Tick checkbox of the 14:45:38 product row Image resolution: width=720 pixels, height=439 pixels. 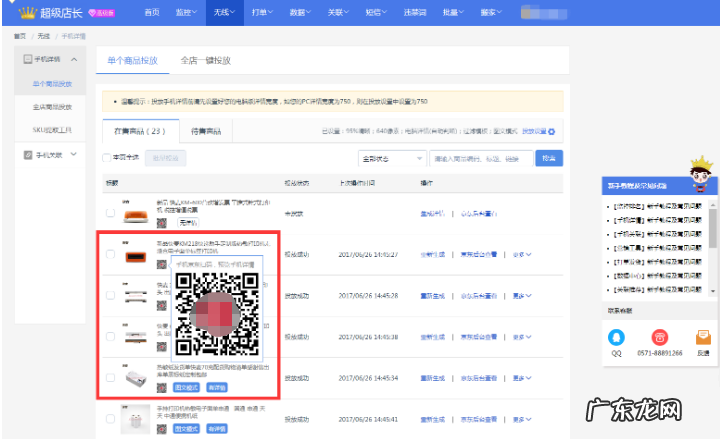[x=110, y=337]
